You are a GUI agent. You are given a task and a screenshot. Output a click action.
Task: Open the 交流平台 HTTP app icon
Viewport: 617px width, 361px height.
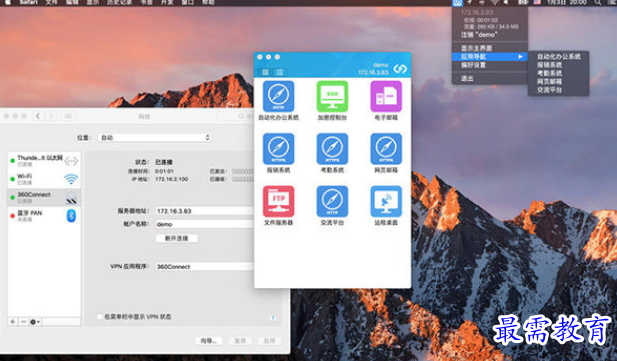pos(332,201)
